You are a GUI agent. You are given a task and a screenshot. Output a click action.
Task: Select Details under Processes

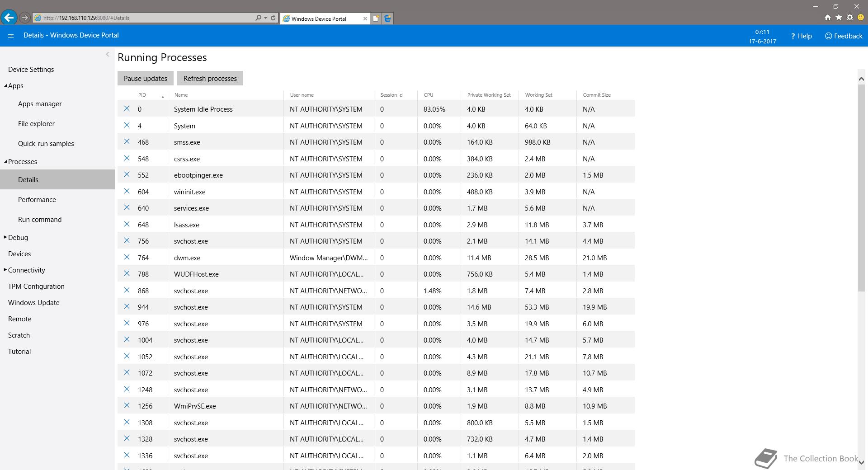(x=57, y=179)
